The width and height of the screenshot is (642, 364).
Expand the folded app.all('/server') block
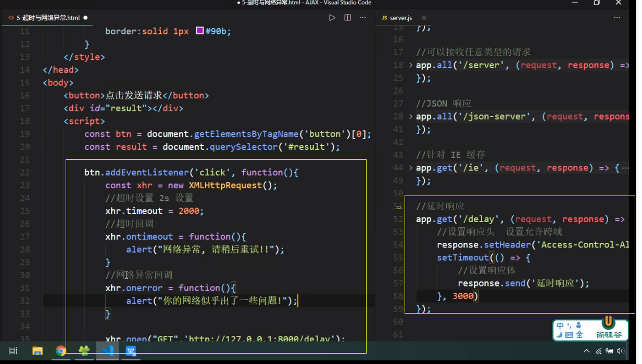[411, 65]
